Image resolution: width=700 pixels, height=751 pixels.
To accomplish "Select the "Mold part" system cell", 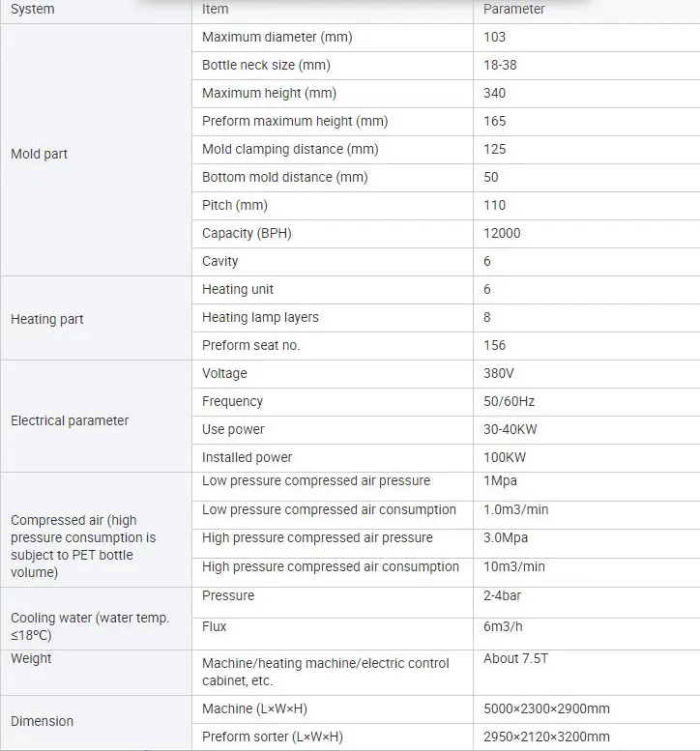I will click(40, 154).
